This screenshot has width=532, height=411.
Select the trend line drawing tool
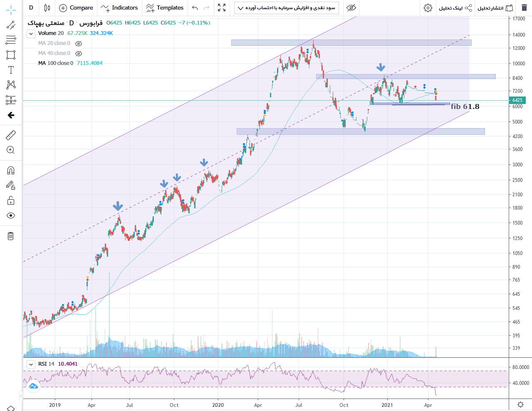click(x=11, y=25)
